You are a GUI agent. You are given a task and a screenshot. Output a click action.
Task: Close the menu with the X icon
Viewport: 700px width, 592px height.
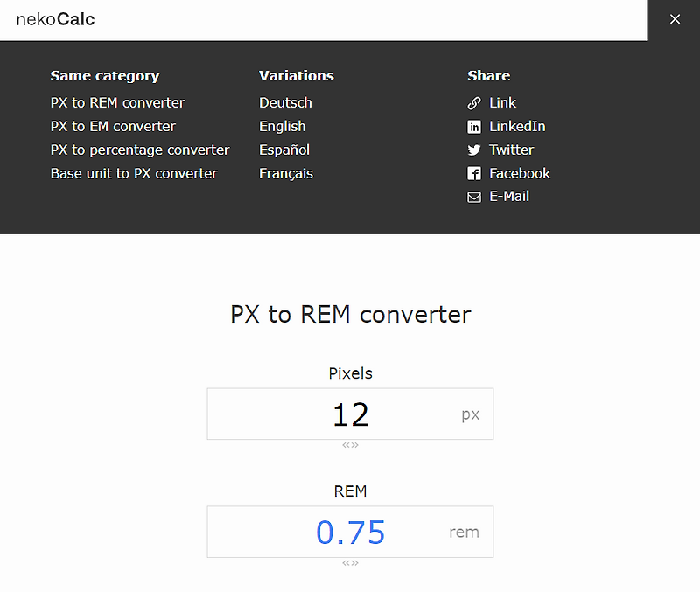(675, 19)
